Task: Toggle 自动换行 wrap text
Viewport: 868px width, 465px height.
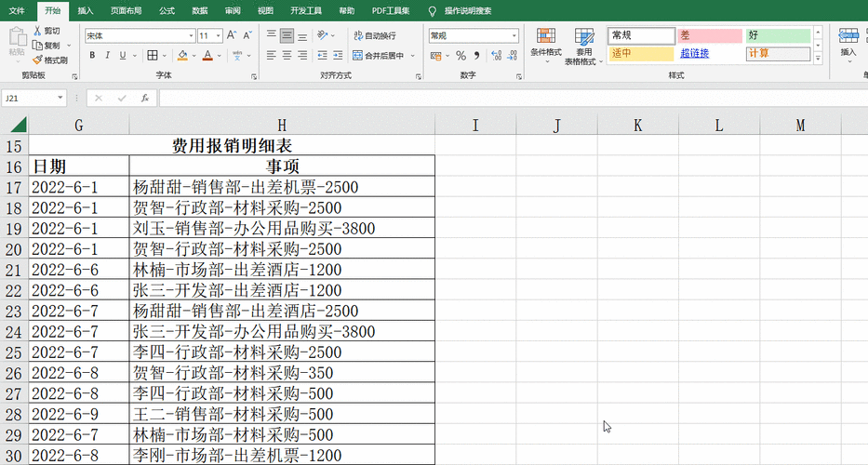Action: pyautogui.click(x=375, y=35)
